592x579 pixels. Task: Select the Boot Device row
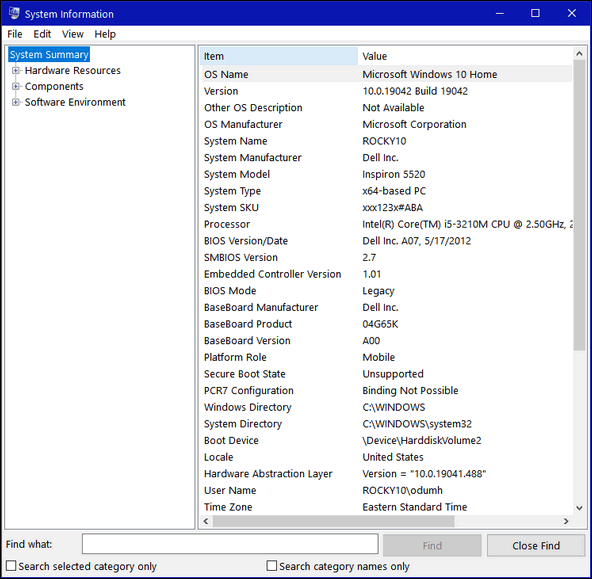click(386, 440)
